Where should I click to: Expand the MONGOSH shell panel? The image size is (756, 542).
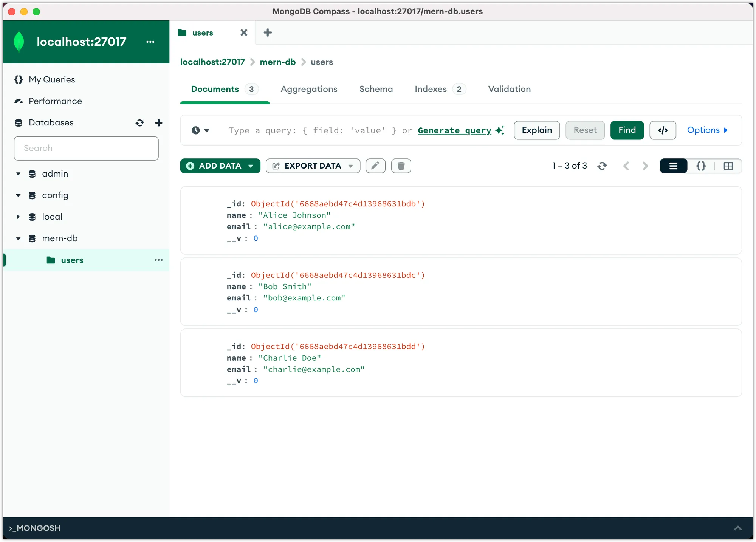point(737,528)
